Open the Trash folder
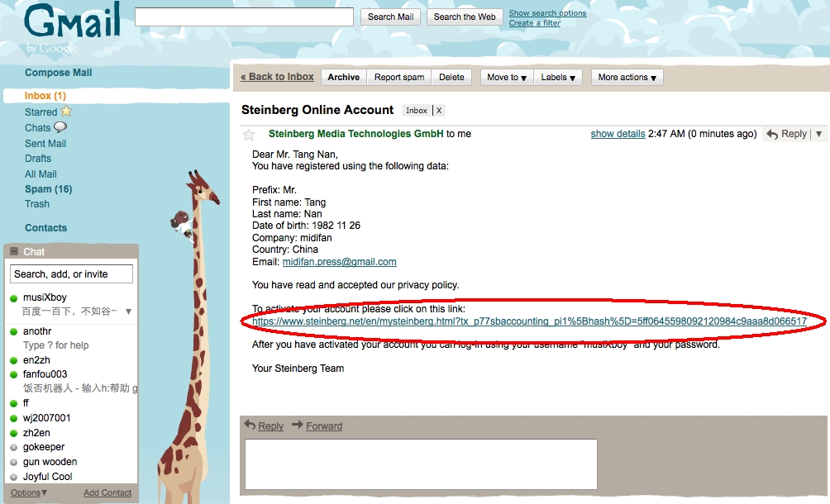The height and width of the screenshot is (504, 830). [36, 203]
